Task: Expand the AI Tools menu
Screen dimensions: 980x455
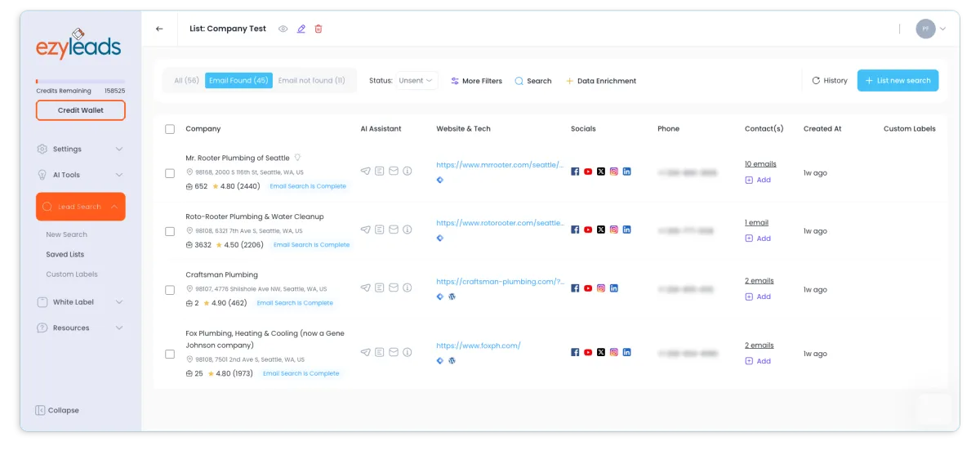Action: [81, 175]
